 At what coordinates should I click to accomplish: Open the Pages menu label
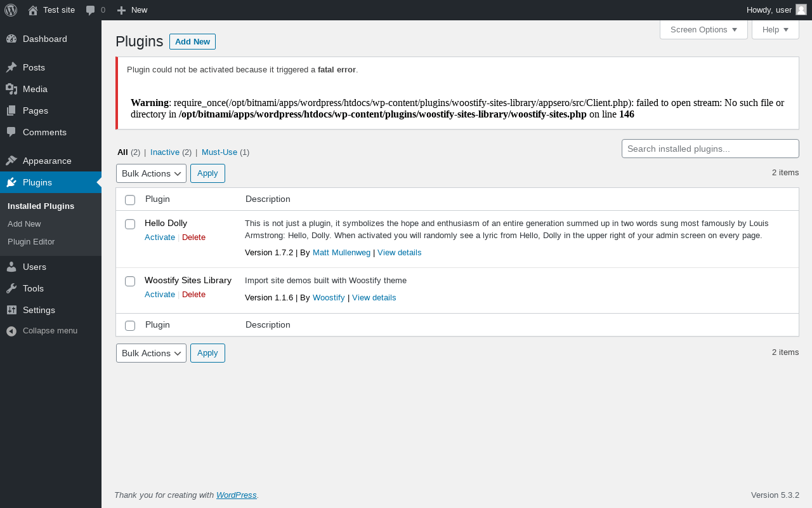36,110
